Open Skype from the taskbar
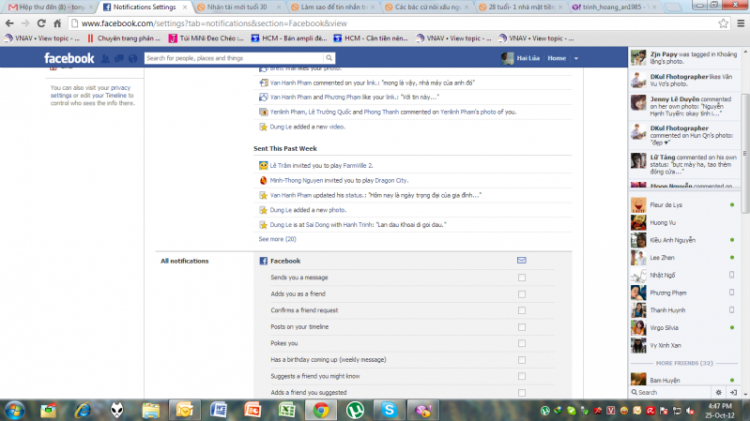The image size is (750, 421). [x=389, y=410]
